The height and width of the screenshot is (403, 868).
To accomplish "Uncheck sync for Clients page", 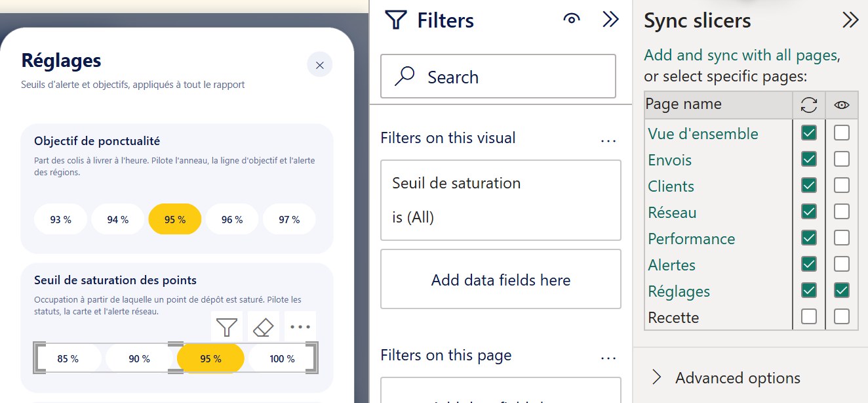I will [809, 186].
